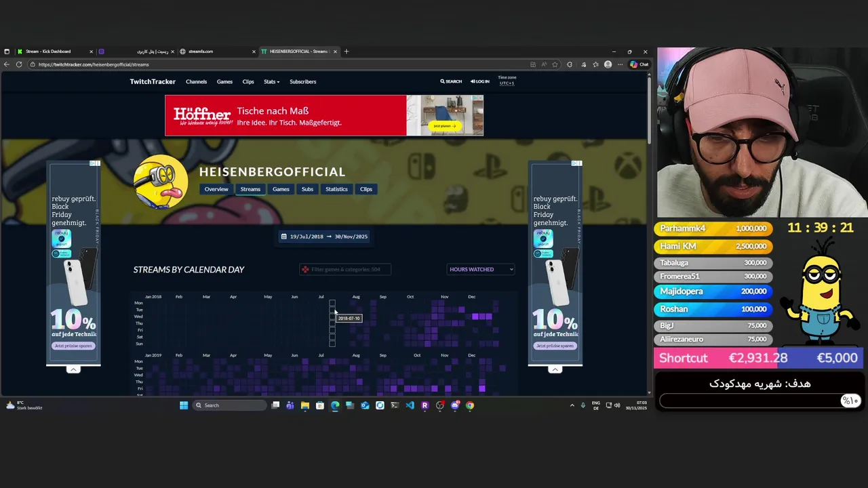
Task: Open Visual Studio Code from taskbar
Action: 410,405
